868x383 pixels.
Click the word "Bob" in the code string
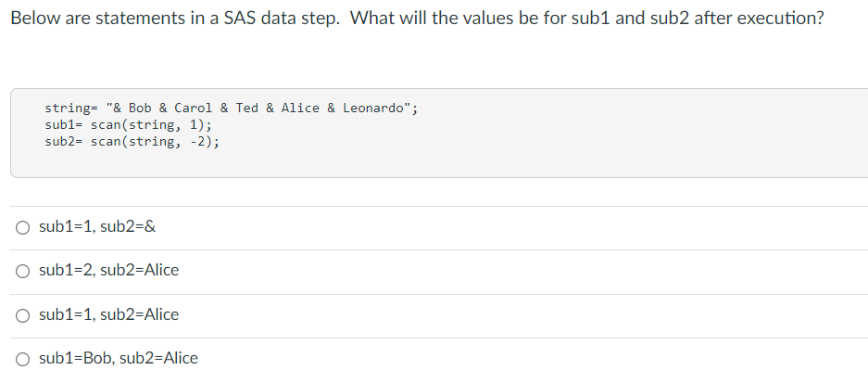[x=140, y=108]
